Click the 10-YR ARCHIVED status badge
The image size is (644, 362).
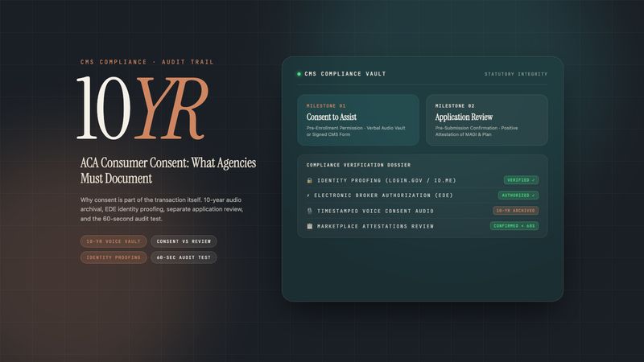point(515,211)
